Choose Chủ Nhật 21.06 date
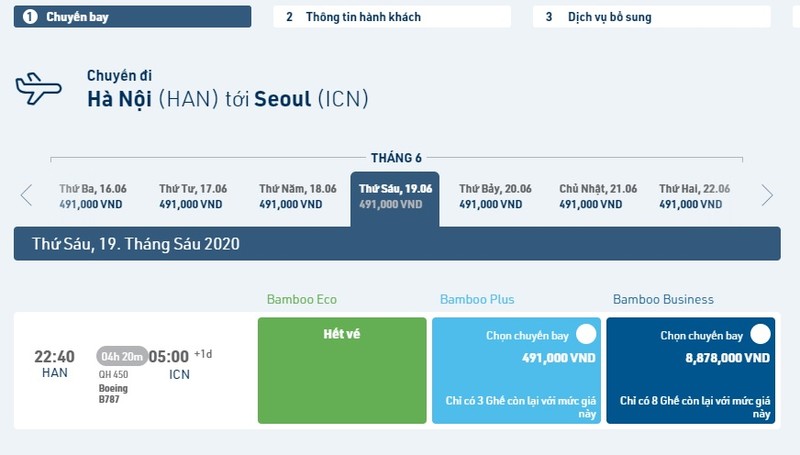The width and height of the screenshot is (800, 455). 597,196
